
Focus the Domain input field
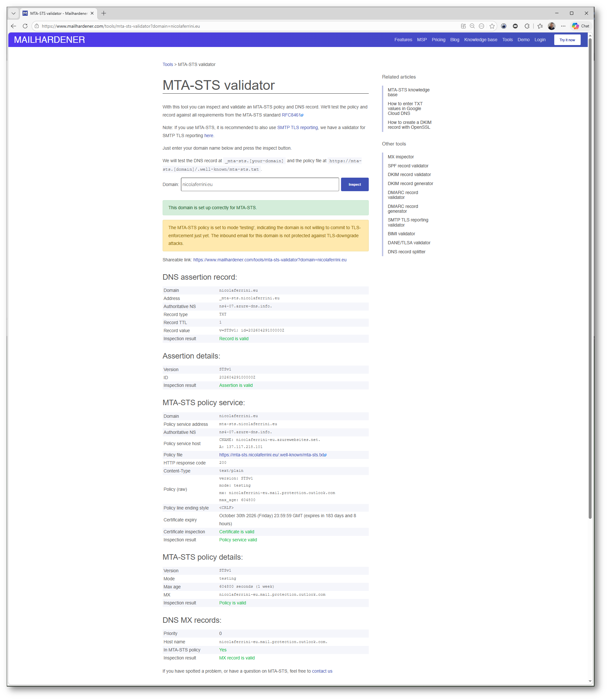260,184
